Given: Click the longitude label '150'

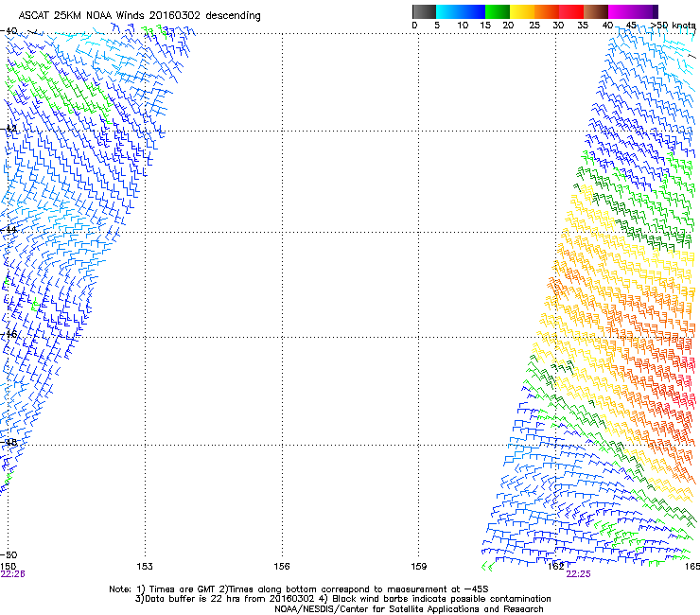Looking at the screenshot, I should click(8, 567).
